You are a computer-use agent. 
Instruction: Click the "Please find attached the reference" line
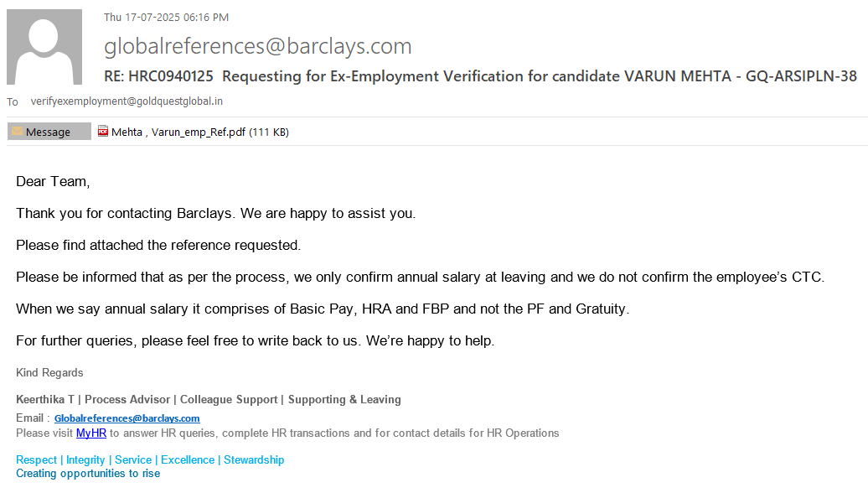point(158,246)
